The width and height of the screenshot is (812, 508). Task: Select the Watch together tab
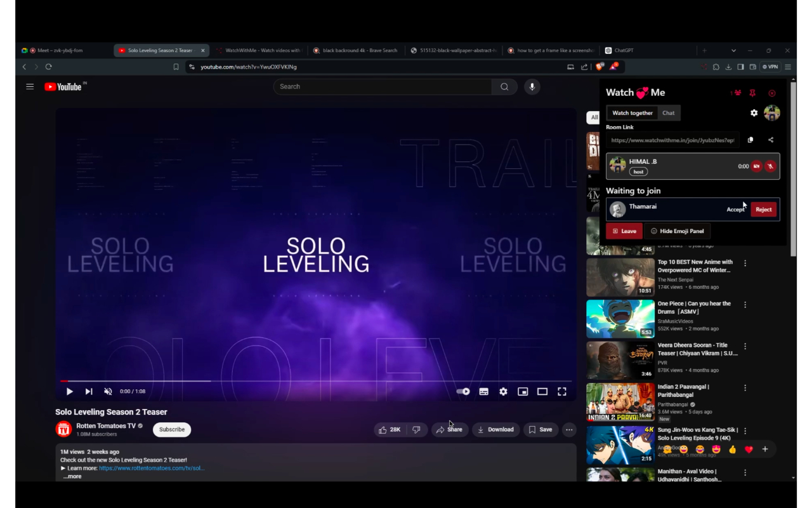pyautogui.click(x=632, y=113)
